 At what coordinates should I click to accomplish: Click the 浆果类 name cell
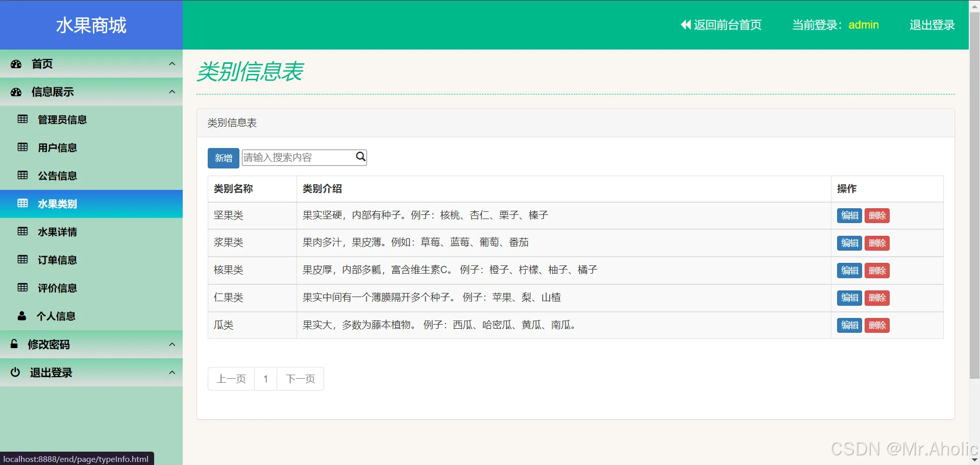252,243
